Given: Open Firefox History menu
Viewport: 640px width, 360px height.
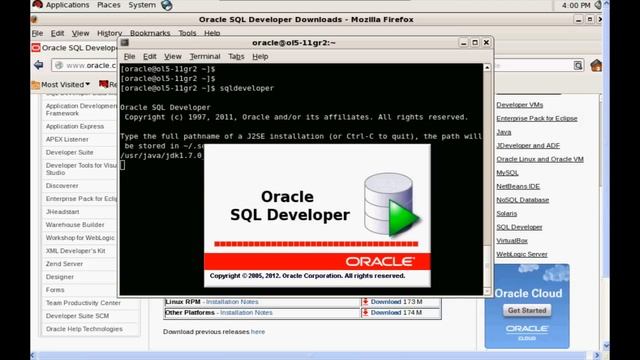Looking at the screenshot, I should point(109,33).
